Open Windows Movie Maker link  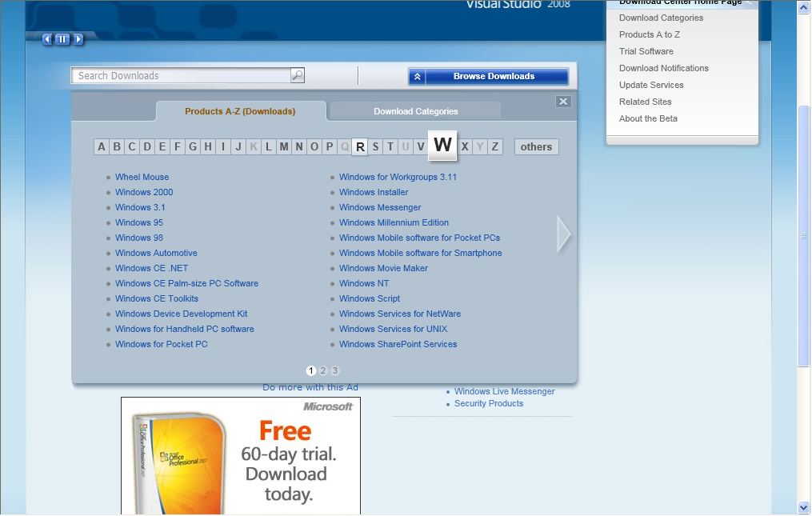tap(383, 268)
